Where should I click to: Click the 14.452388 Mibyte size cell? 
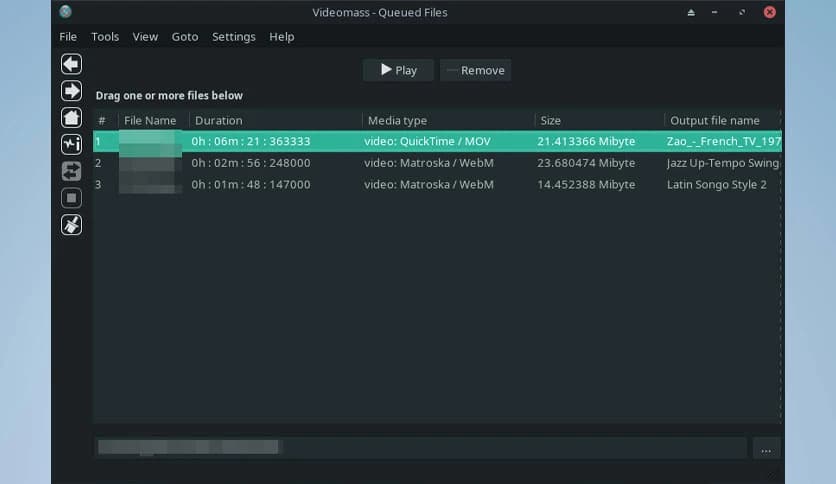586,184
